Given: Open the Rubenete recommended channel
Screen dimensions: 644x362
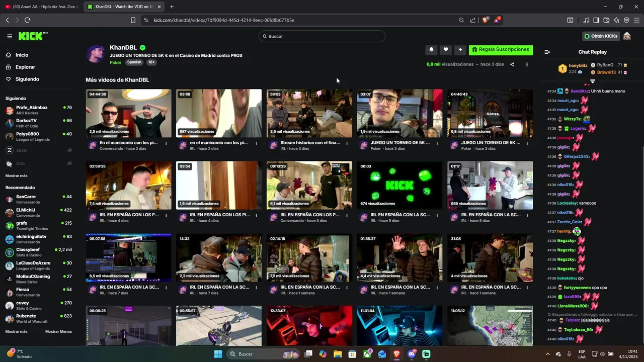Looking at the screenshot, I should (x=39, y=318).
